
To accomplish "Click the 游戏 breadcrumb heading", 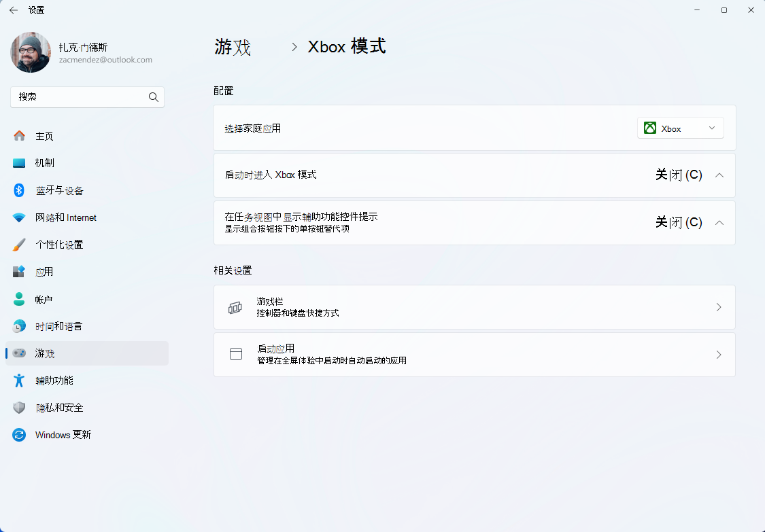I will point(233,47).
